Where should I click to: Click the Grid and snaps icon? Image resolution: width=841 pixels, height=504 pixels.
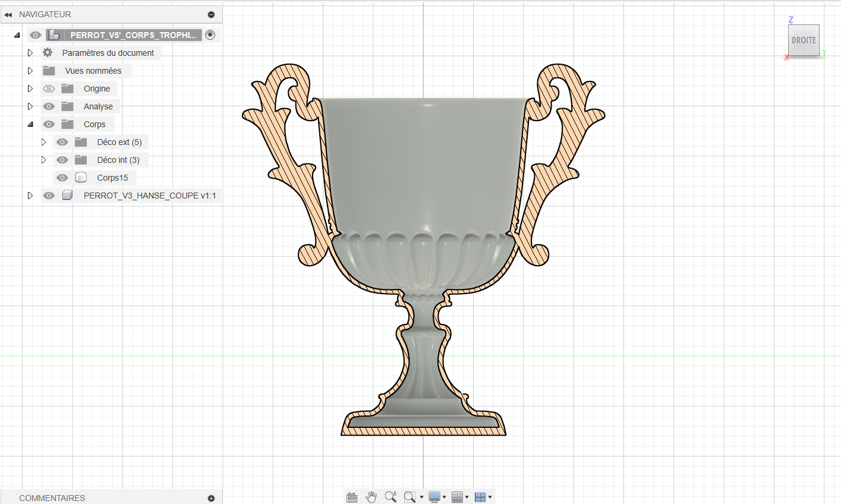click(x=457, y=497)
